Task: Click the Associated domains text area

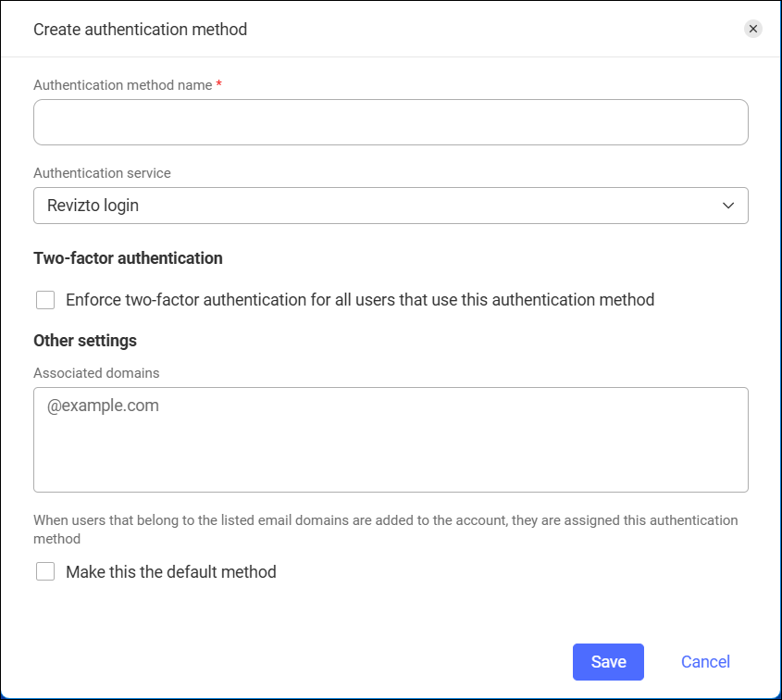Action: [x=391, y=440]
